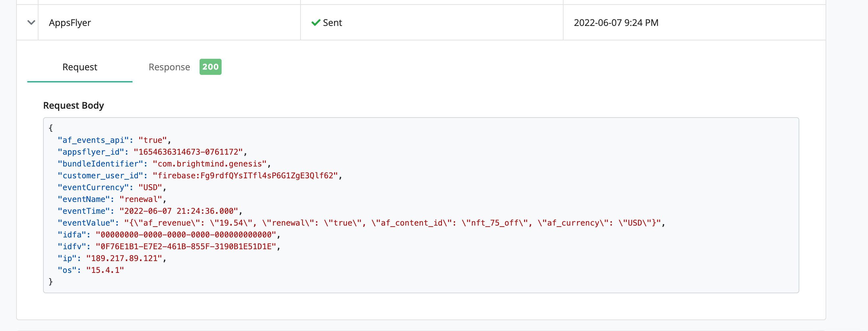Switch to the Request tab

80,67
